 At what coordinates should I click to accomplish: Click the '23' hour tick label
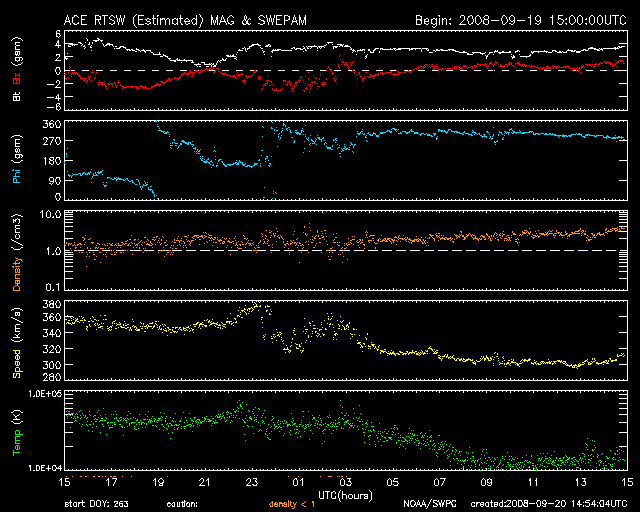252,483
